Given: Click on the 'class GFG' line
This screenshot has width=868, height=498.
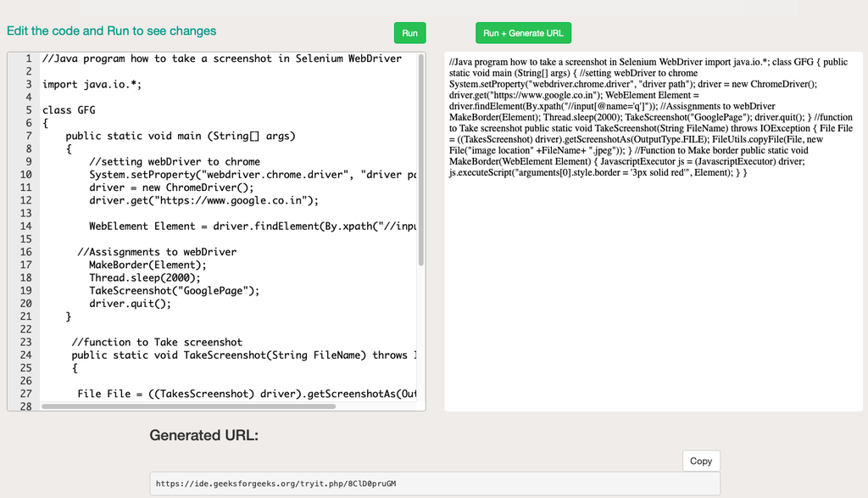Looking at the screenshot, I should pyautogui.click(x=69, y=110).
